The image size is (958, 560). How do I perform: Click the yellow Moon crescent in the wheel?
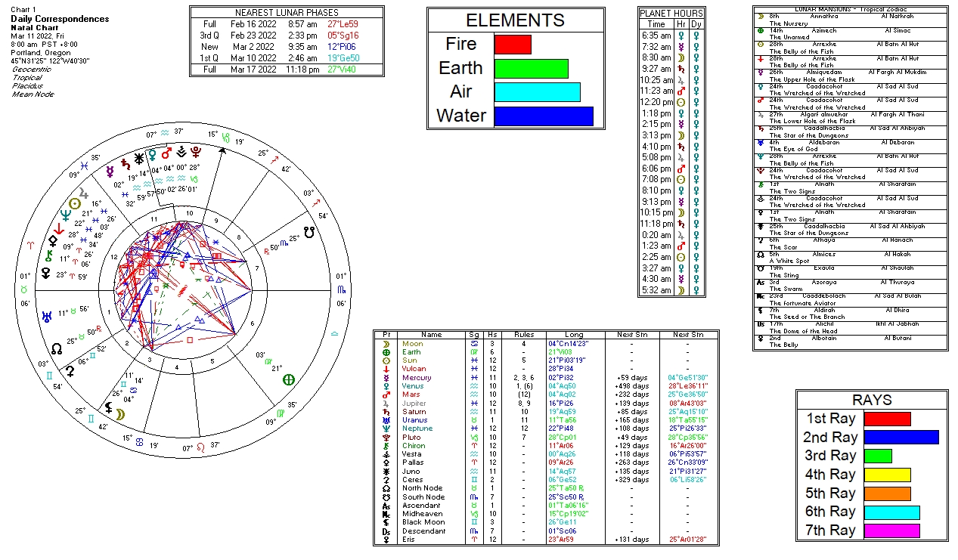point(120,413)
